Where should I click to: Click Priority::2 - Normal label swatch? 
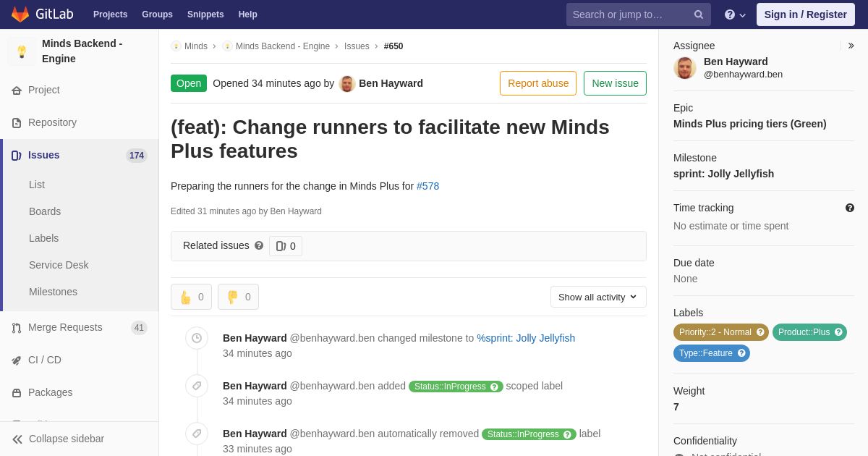[x=720, y=332]
